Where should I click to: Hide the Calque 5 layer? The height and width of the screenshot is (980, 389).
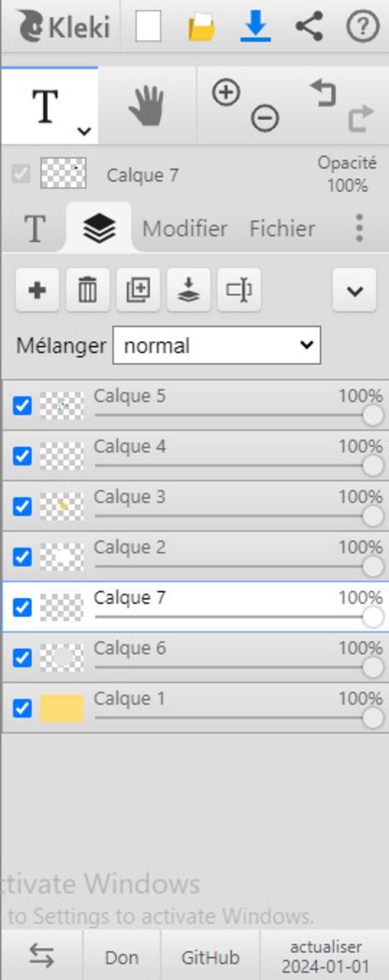click(22, 405)
